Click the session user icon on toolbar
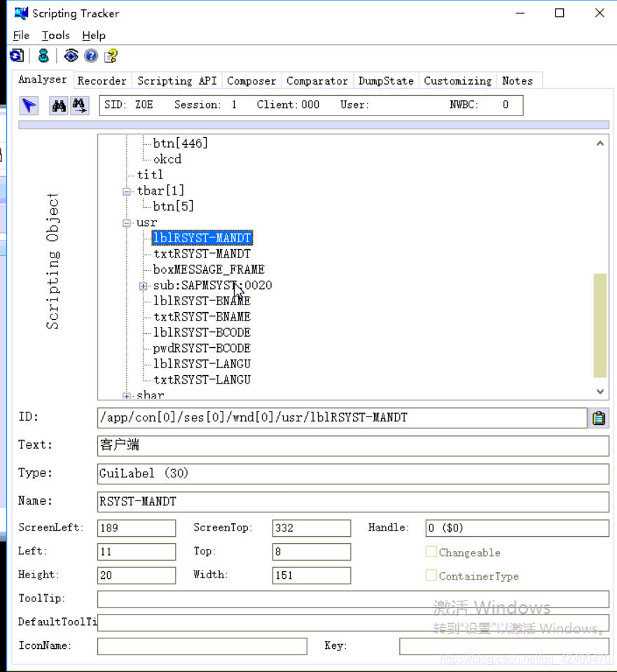The image size is (617, 672). click(43, 55)
